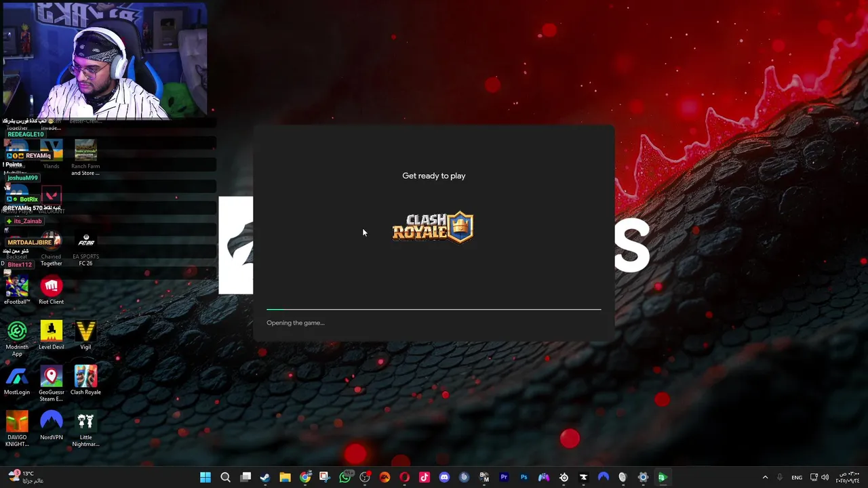Open Adobe Premiere Pro from the taskbar
This screenshot has height=488, width=868.
[504, 477]
